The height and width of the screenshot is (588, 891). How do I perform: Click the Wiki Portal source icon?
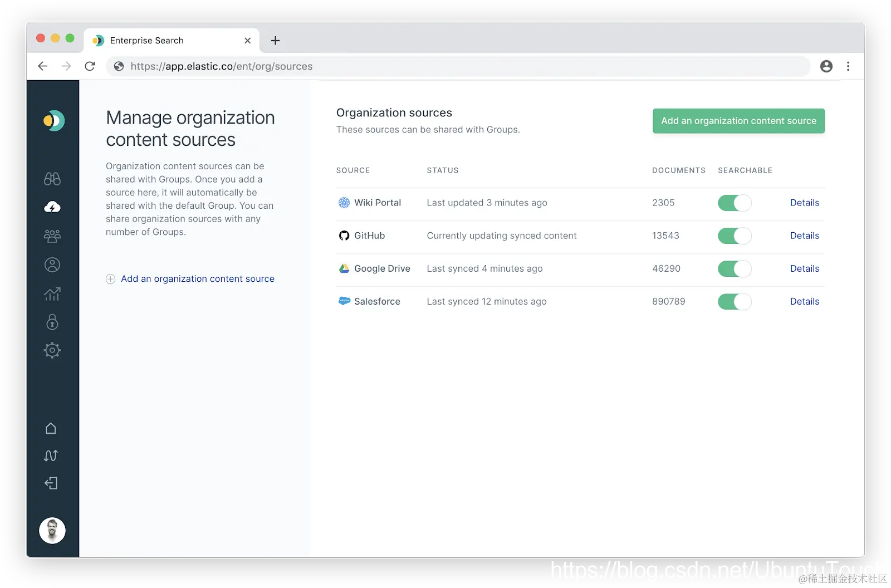pos(344,203)
